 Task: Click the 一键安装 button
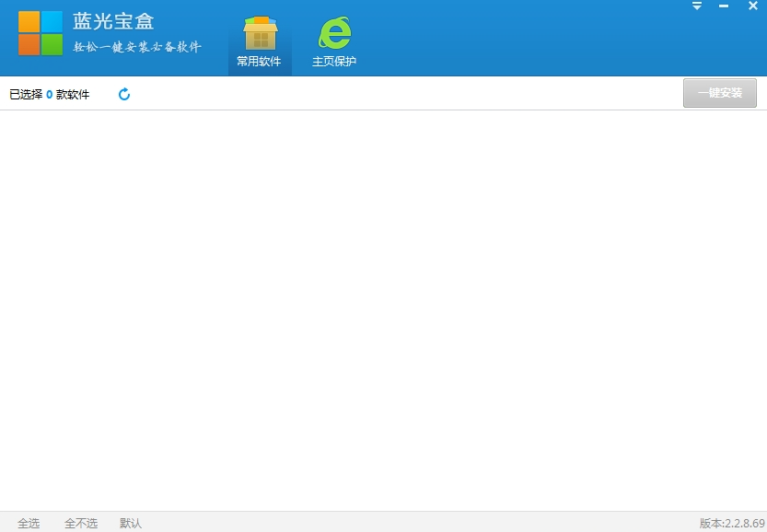pyautogui.click(x=720, y=93)
